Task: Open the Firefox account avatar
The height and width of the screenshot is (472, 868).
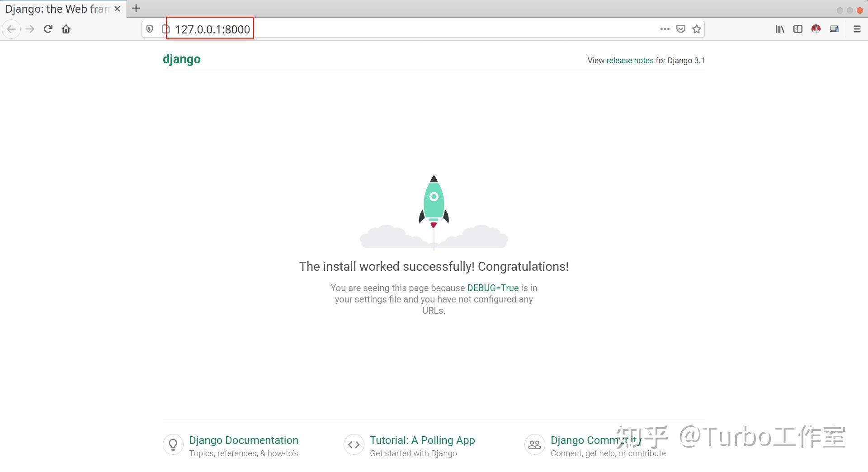Action: pos(816,29)
